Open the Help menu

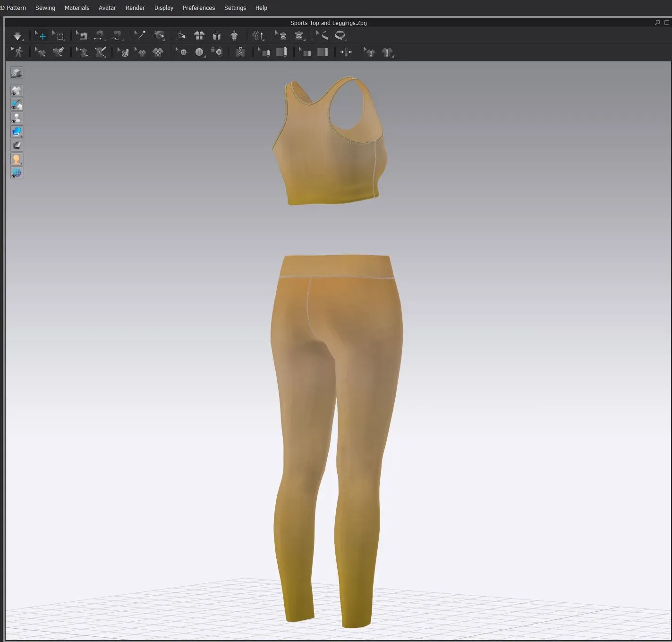pos(261,8)
